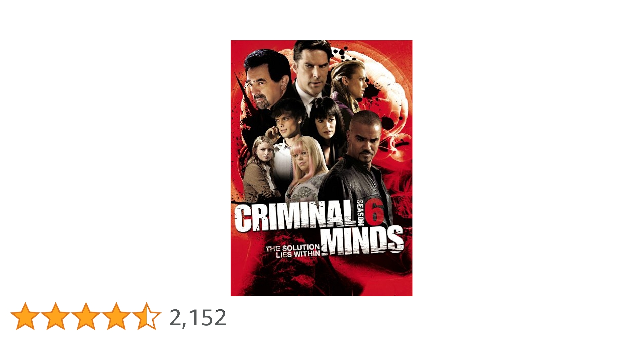Screen dimensions: 644x337
Task: Click the young man touching his ear
Action: pyautogui.click(x=287, y=131)
